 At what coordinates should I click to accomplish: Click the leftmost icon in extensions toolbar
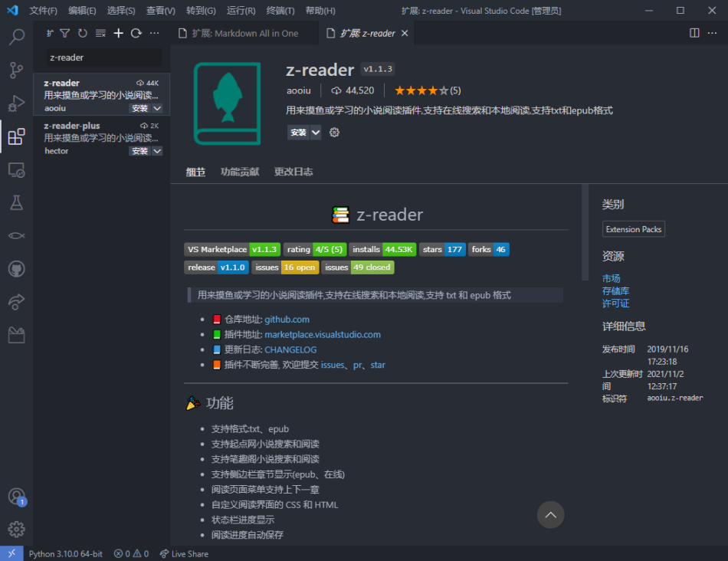point(50,33)
